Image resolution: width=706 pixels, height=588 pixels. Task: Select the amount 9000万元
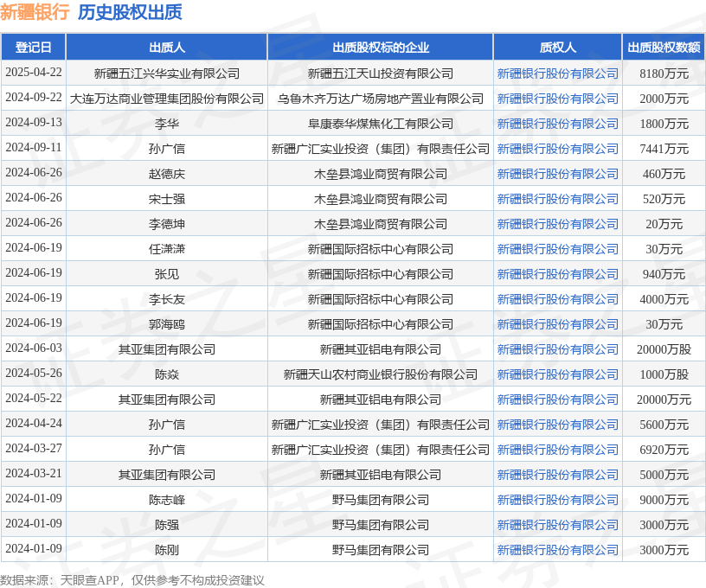tap(664, 500)
